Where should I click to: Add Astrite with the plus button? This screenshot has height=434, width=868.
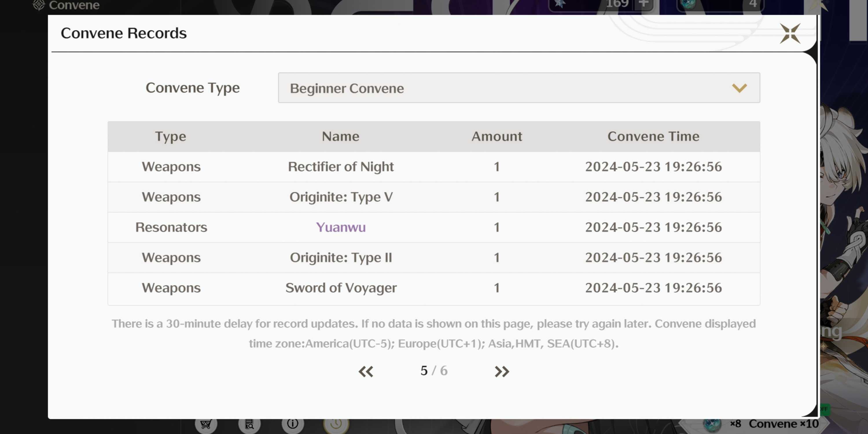click(x=643, y=4)
